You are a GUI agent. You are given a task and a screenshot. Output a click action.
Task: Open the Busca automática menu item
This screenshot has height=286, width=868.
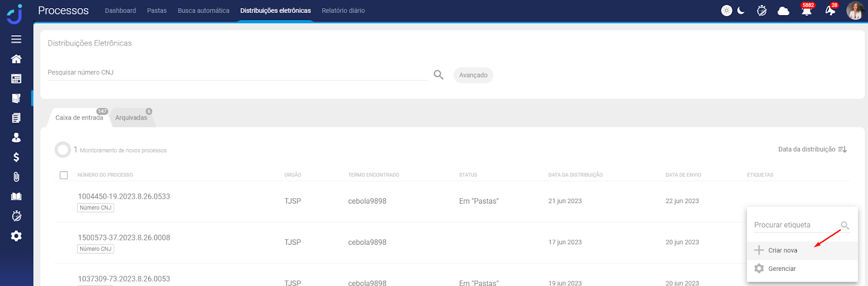tap(203, 11)
